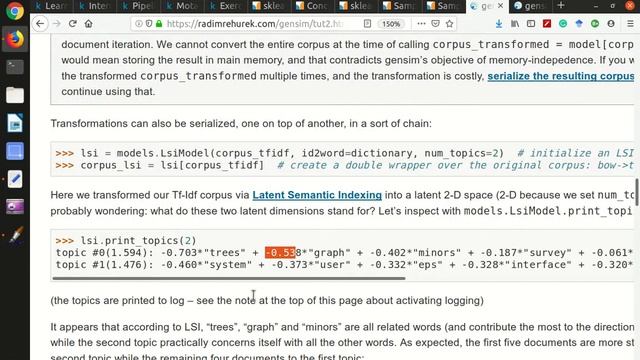Screen dimensions: 640x360
Task: Click 'topic #1(1.476)' text
Action: coord(104,264)
